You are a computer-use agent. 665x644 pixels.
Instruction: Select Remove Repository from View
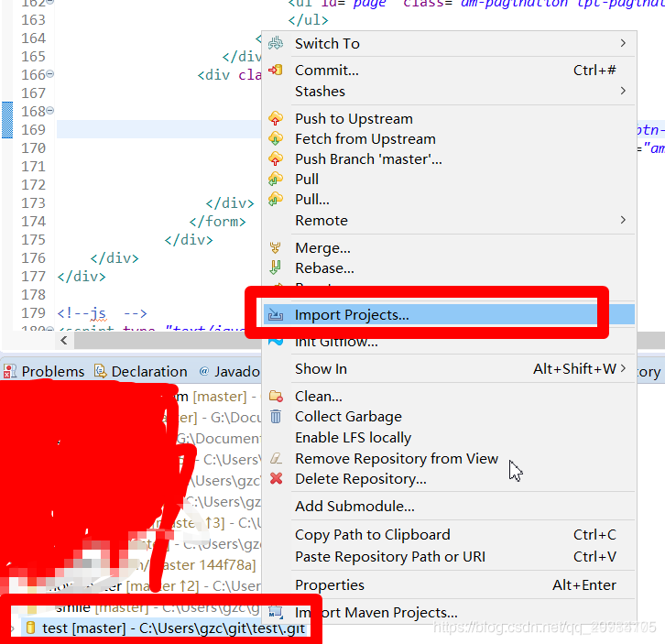(x=449, y=459)
